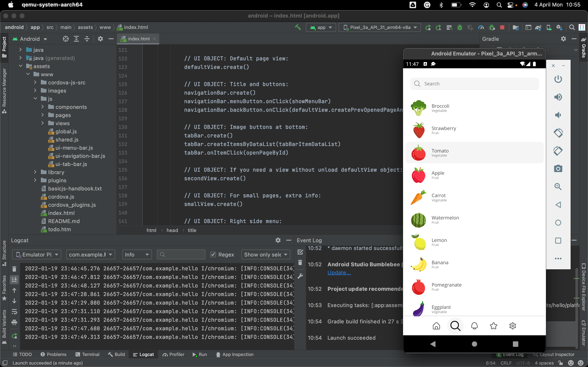Click the Debug app bug icon
Image resolution: width=588 pixels, height=367 pixels.
coord(459,28)
